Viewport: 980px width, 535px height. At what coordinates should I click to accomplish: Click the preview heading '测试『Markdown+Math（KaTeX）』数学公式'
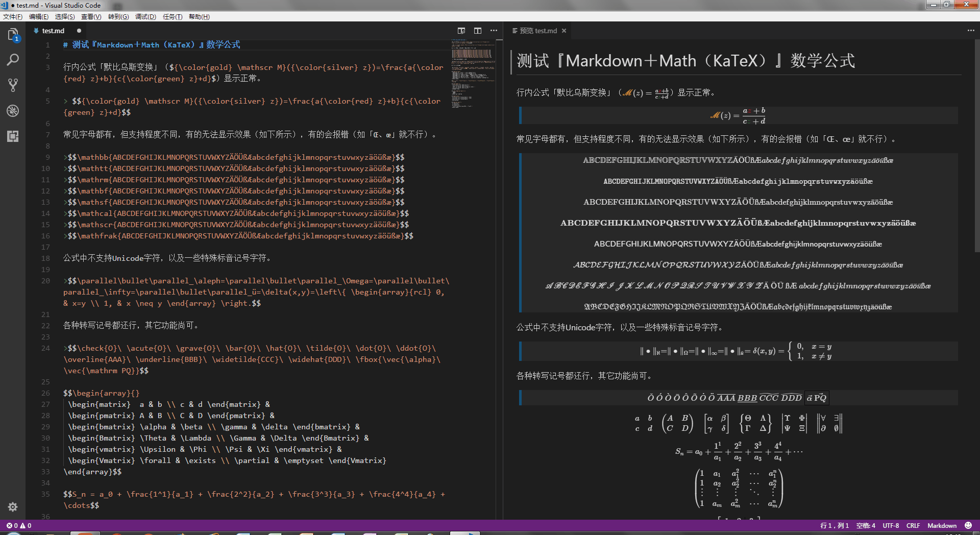click(685, 61)
